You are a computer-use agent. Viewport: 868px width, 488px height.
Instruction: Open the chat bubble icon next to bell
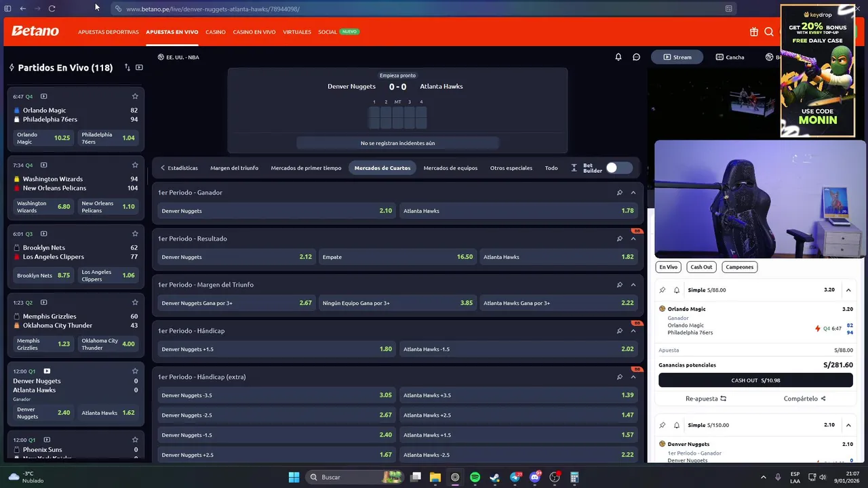636,57
